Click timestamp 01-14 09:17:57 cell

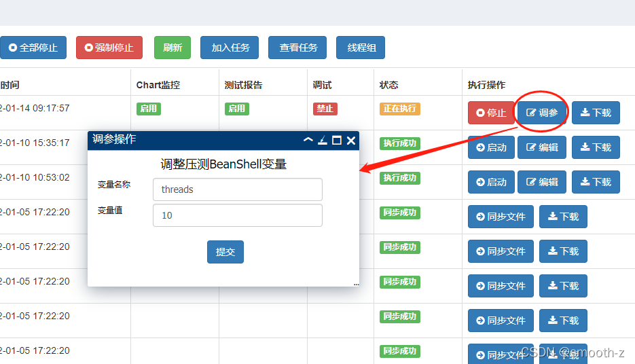[x=35, y=108]
